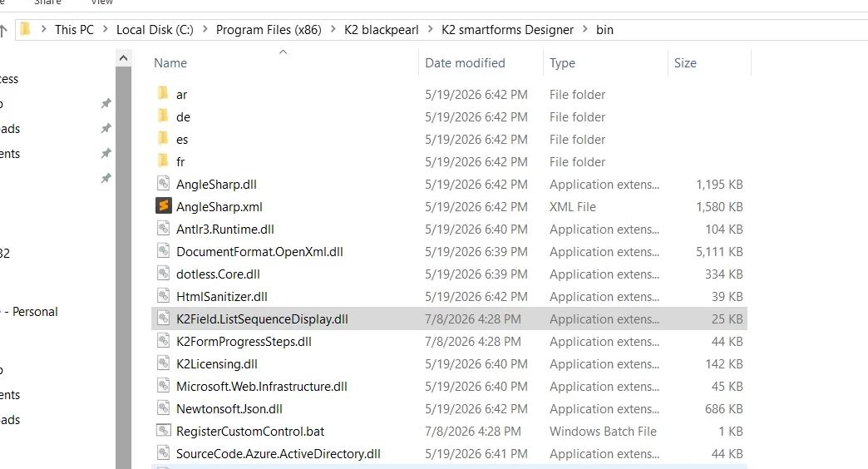Image resolution: width=868 pixels, height=469 pixels.
Task: Select dotless.Core.dll file name
Action: [x=218, y=274]
